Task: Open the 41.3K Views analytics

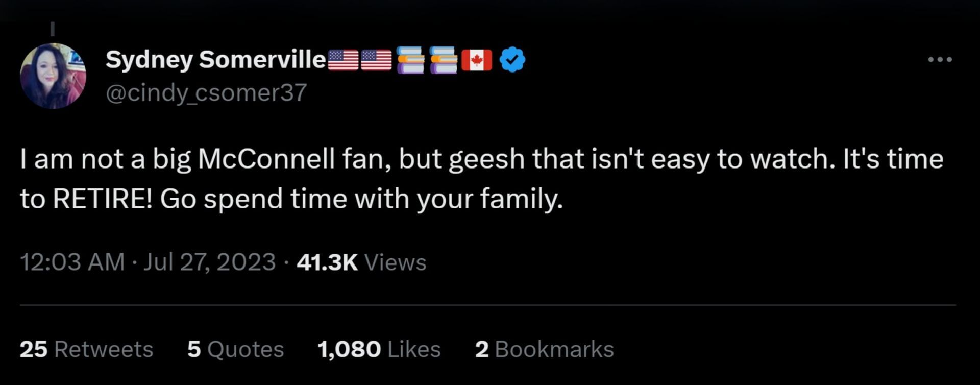Action: (361, 262)
